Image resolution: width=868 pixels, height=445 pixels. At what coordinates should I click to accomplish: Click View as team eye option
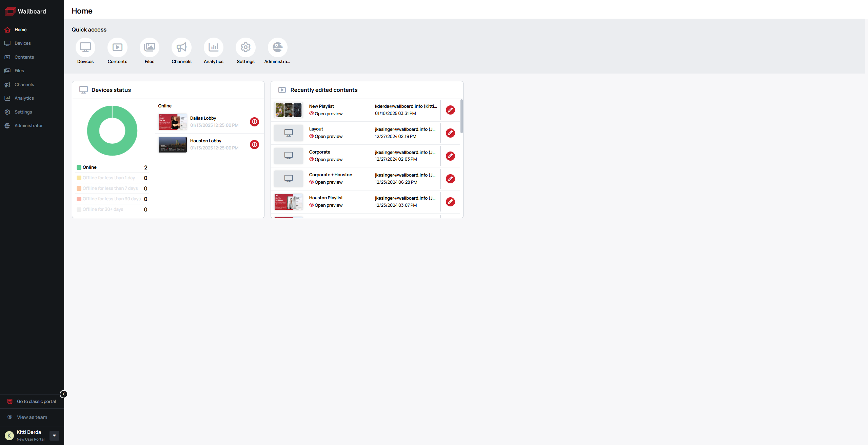coord(32,417)
